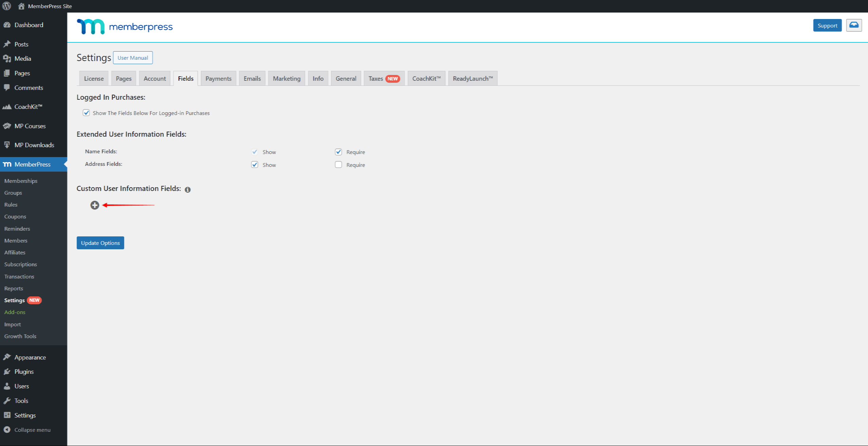Open Growth Tools in sidebar
868x446 pixels.
[20, 336]
